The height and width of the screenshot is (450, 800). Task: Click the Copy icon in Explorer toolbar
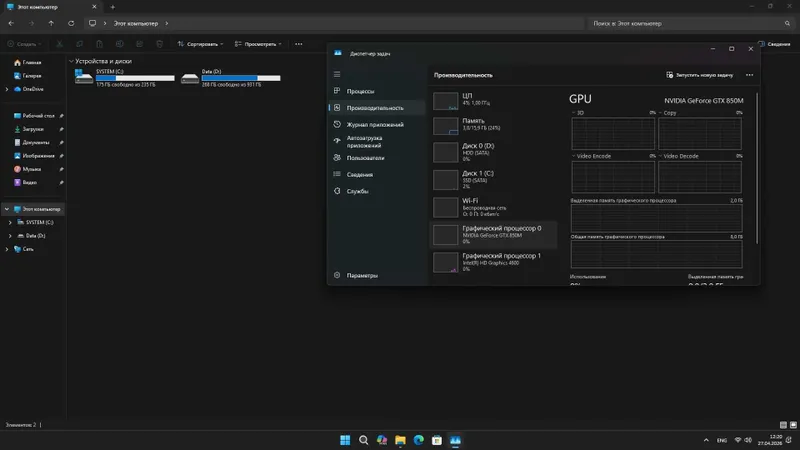click(79, 44)
